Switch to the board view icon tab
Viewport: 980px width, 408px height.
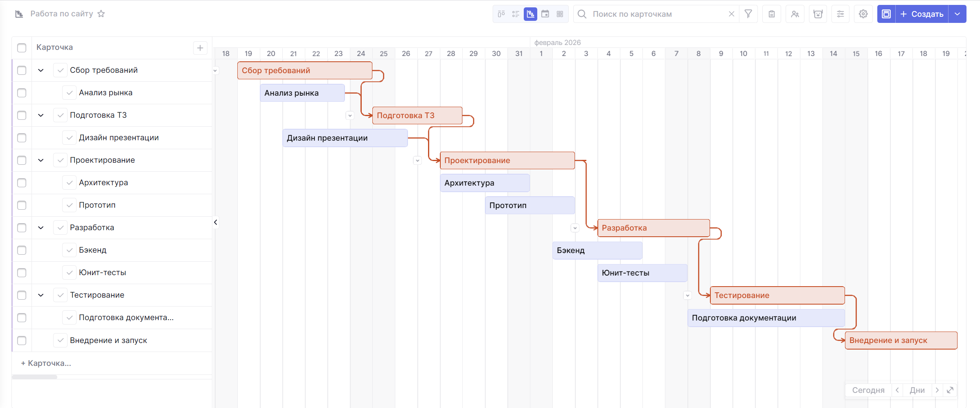pyautogui.click(x=501, y=14)
